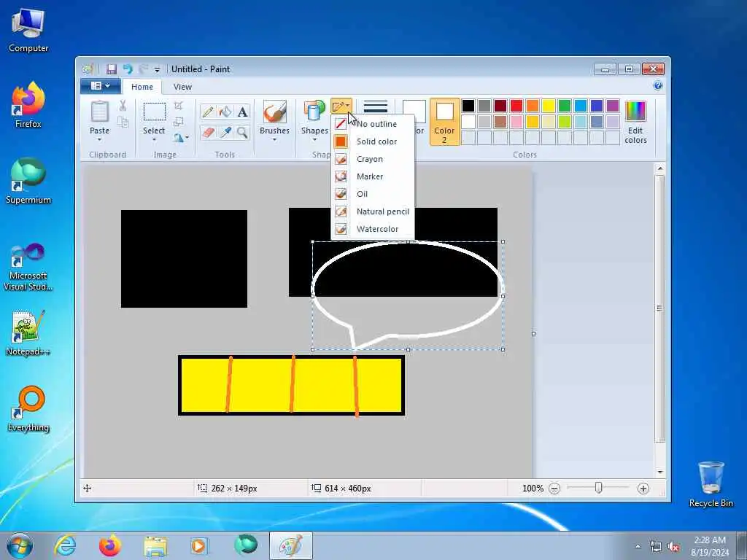Click the clock in system tray
The image size is (747, 560).
click(x=710, y=545)
